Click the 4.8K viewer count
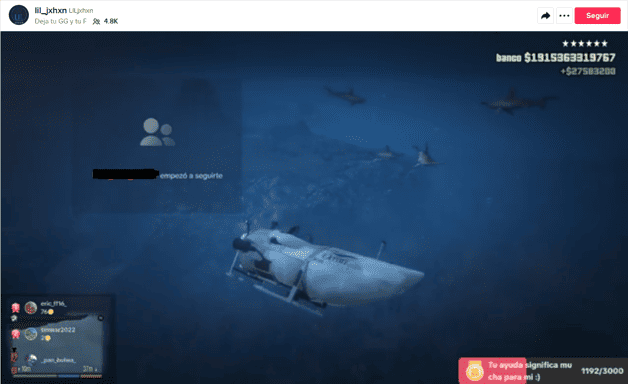 111,21
